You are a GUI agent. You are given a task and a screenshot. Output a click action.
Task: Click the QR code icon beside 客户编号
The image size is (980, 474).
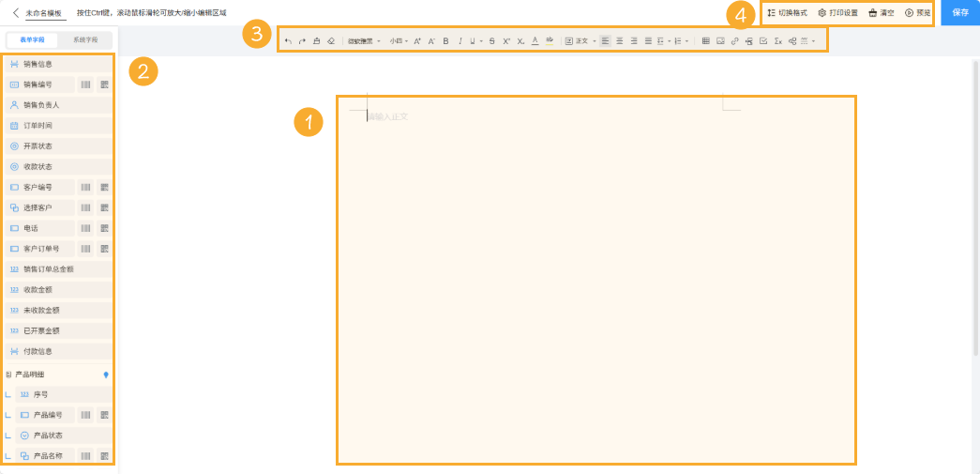[x=104, y=187]
